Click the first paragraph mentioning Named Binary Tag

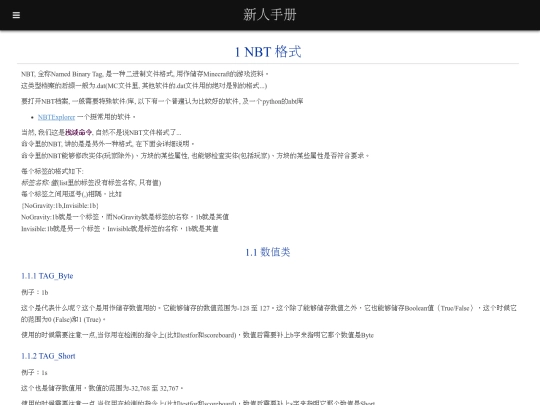click(145, 74)
